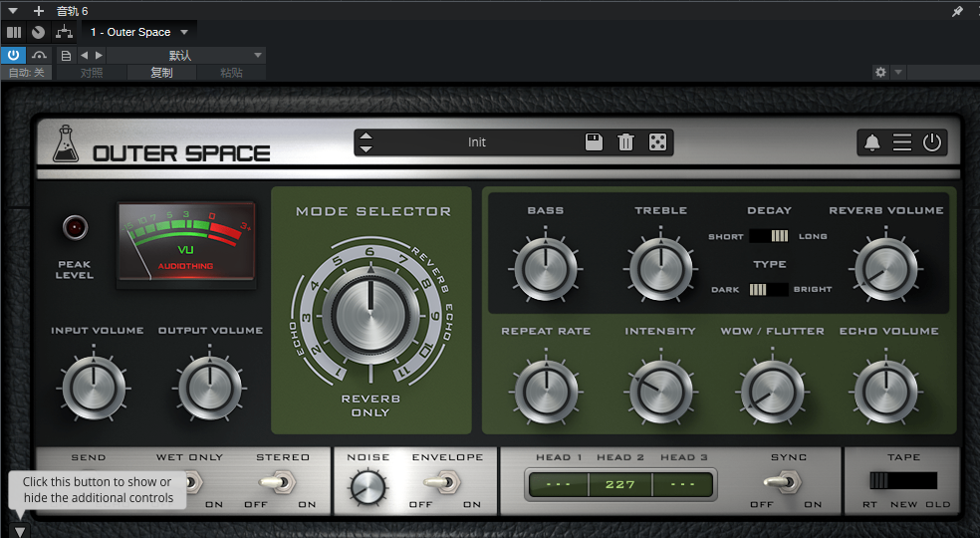Screen dimensions: 980x538
Task: Click the Head 2 field showing 227
Action: (x=620, y=485)
